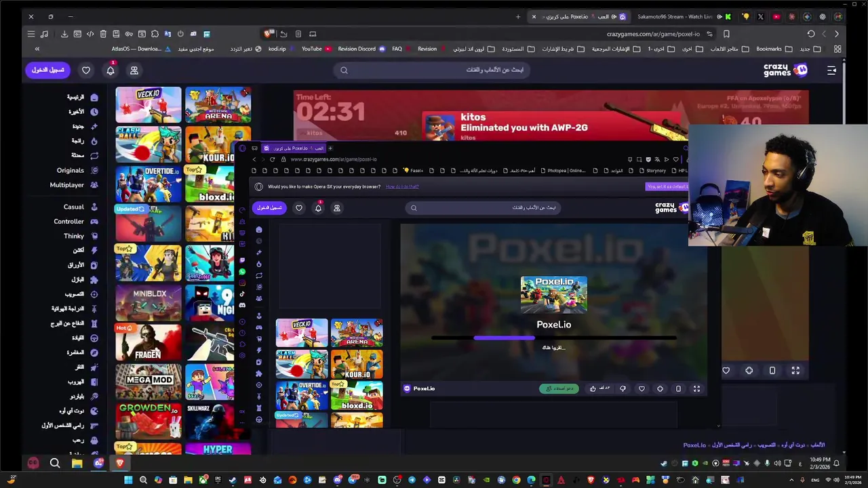Open the Windows Start button
The image size is (868, 488).
[x=128, y=481]
